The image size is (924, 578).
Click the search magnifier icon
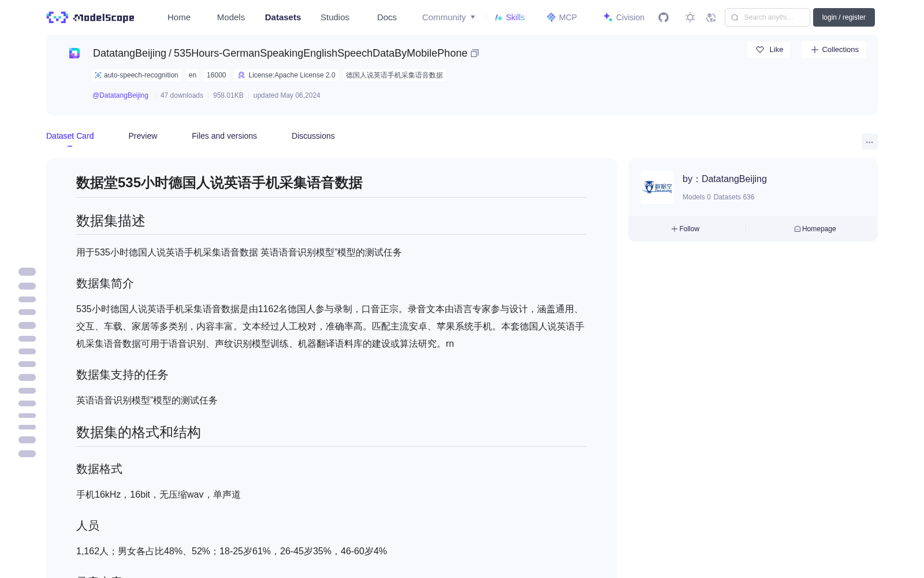point(735,17)
